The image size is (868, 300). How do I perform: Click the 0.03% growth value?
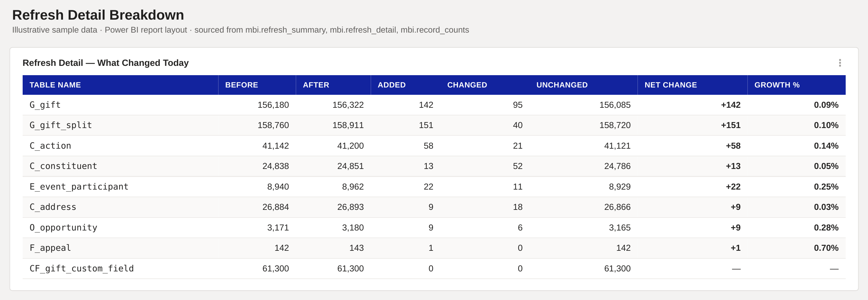tap(826, 207)
